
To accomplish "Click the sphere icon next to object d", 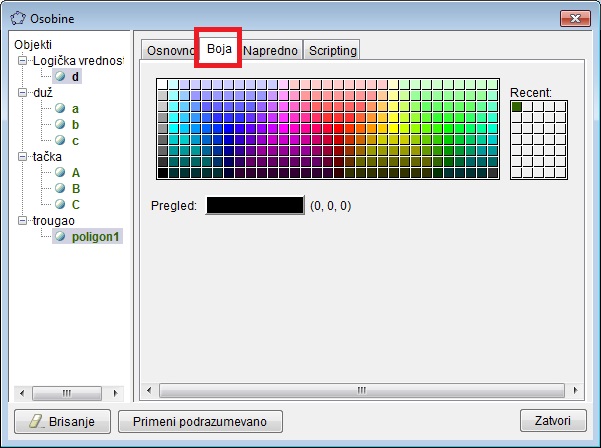I will click(60, 76).
